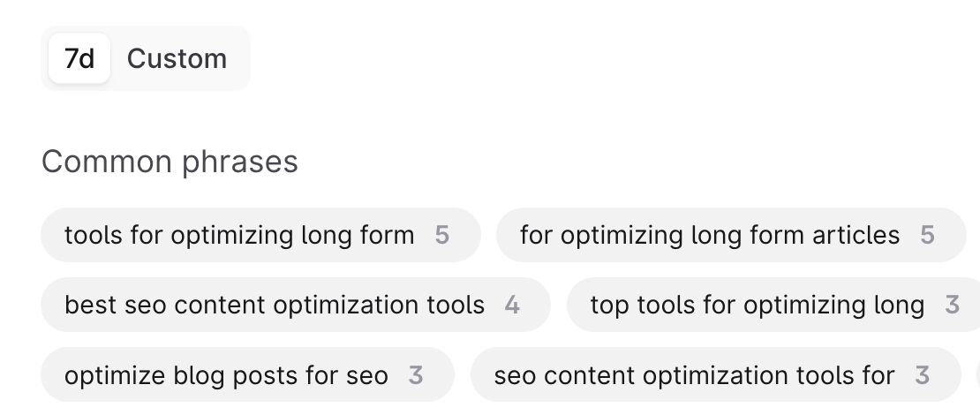The width and height of the screenshot is (980, 415).
Task: Click count 3 on 'optimize blog posts for seo'
Action: click(x=416, y=375)
